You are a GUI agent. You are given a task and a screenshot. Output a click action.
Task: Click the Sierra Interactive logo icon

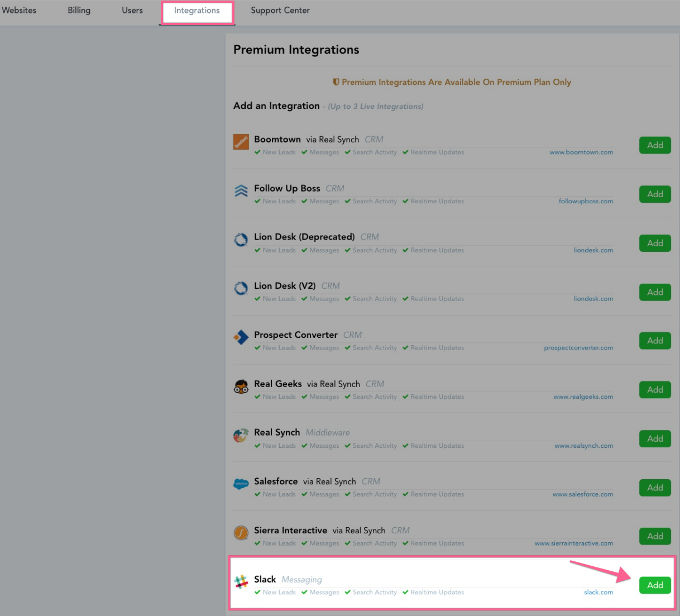coord(241,533)
